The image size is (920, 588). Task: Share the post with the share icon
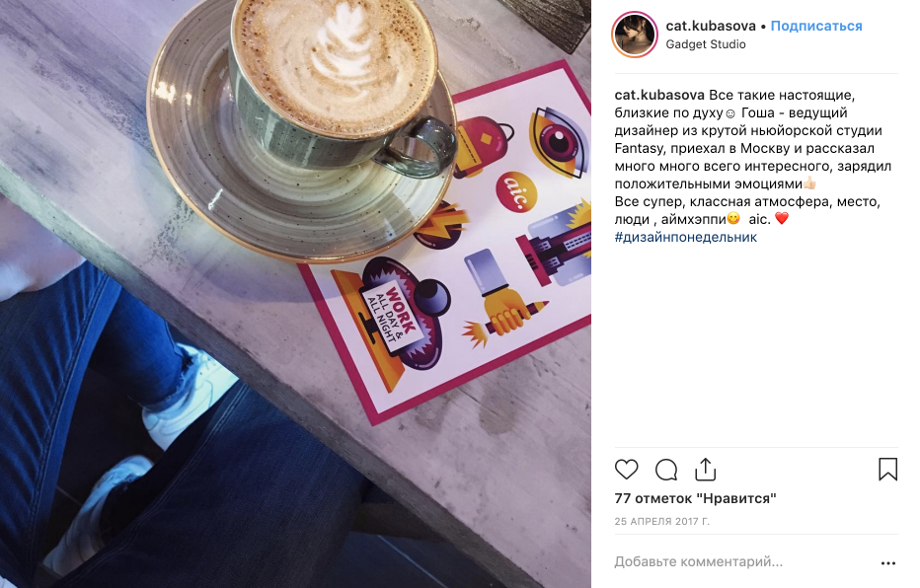click(705, 469)
